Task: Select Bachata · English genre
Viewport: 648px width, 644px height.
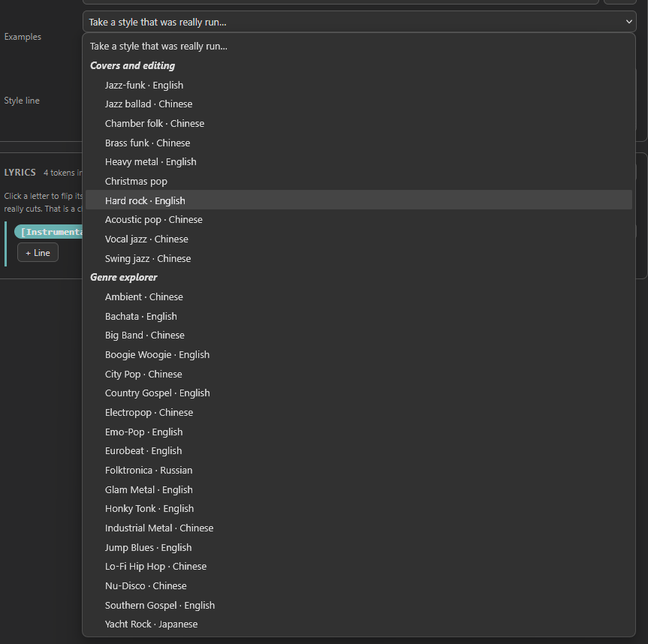Action: click(x=359, y=317)
